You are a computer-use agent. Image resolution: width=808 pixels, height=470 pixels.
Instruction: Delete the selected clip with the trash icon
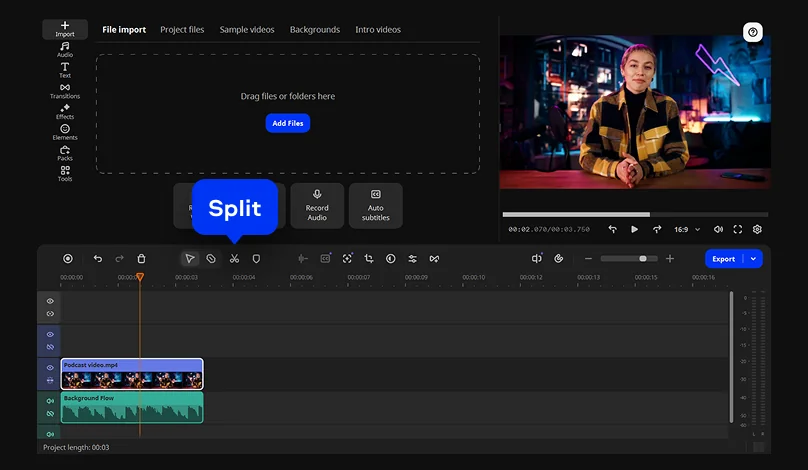pos(141,259)
